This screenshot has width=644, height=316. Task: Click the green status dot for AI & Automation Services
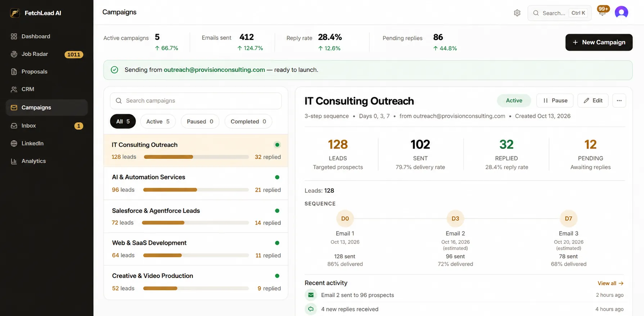(277, 177)
